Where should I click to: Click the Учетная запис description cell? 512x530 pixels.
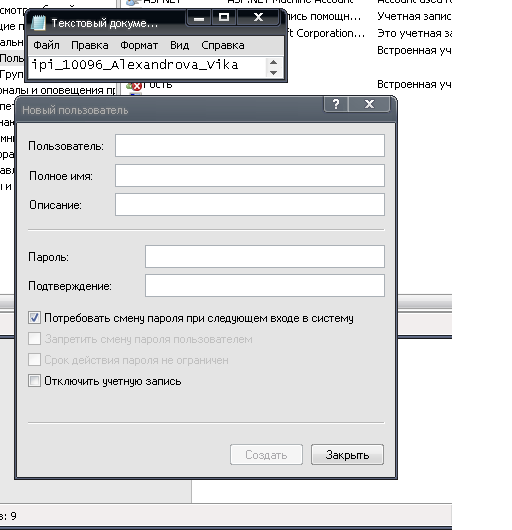(414, 16)
